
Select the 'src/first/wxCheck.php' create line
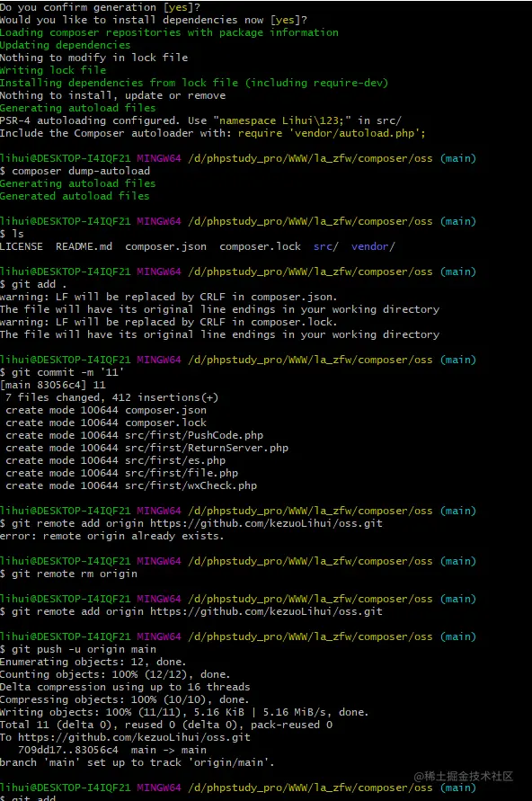(131, 485)
